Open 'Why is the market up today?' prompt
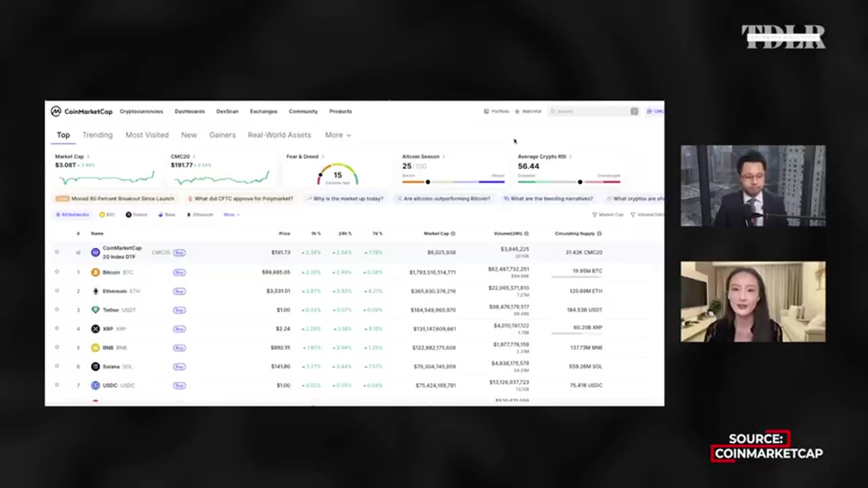Viewport: 868px width, 488px height. point(344,199)
